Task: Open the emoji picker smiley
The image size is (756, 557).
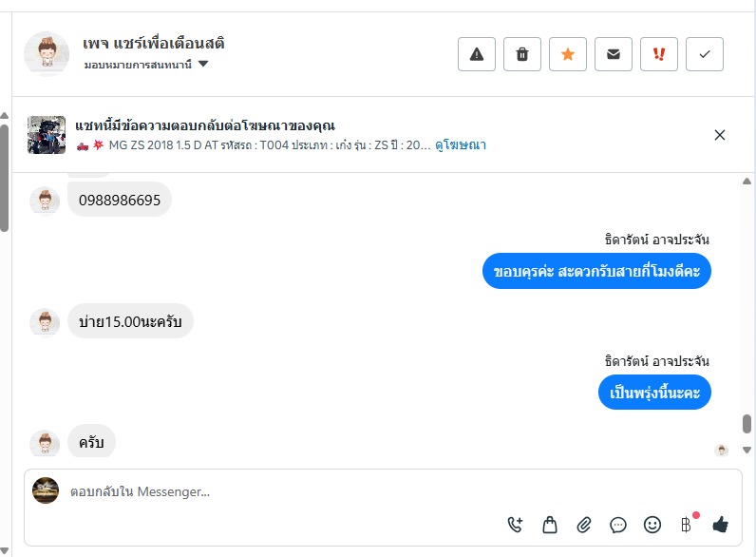Action: [652, 524]
